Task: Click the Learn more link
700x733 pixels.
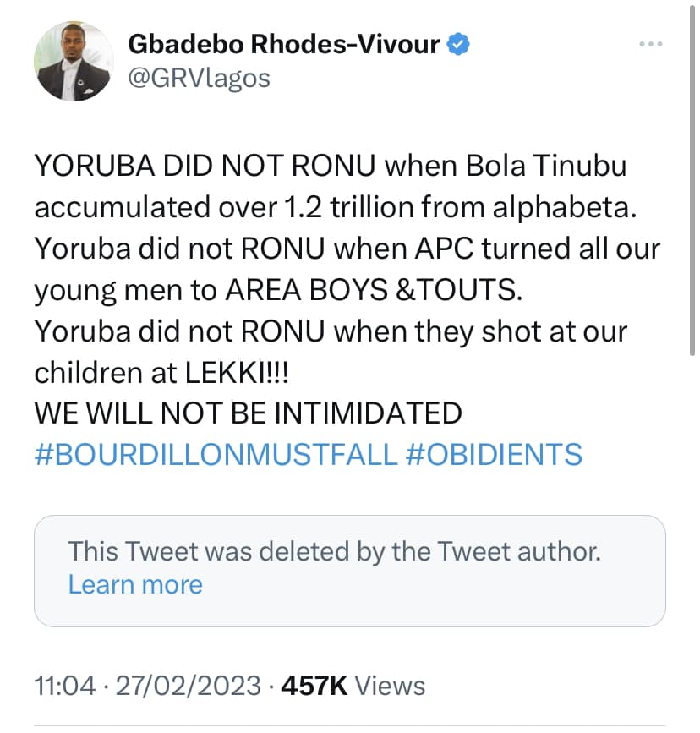Action: click(x=135, y=584)
